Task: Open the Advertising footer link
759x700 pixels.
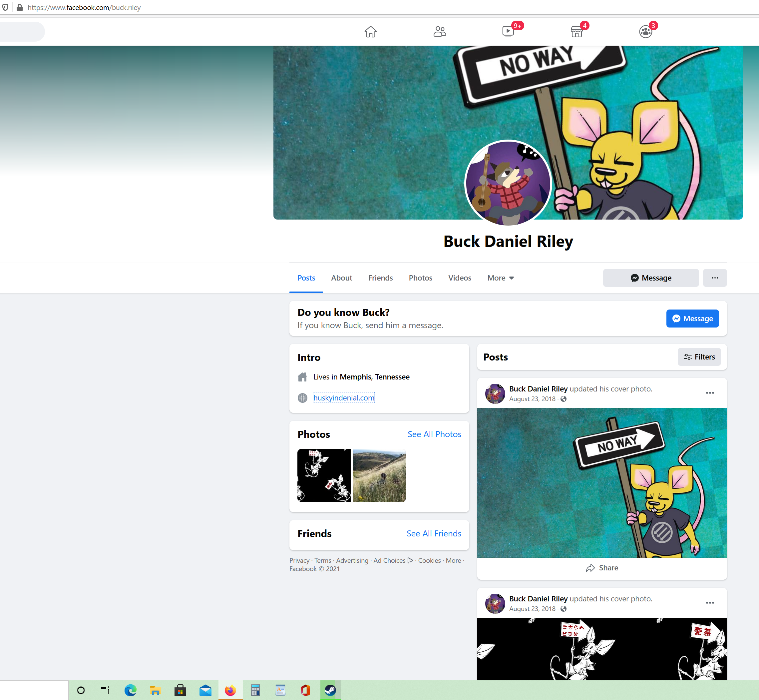Action: pos(352,560)
